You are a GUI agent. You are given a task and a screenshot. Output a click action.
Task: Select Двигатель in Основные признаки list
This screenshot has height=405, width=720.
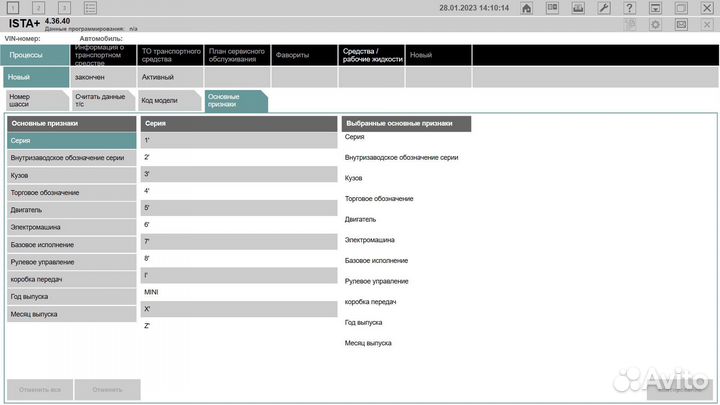tap(71, 209)
